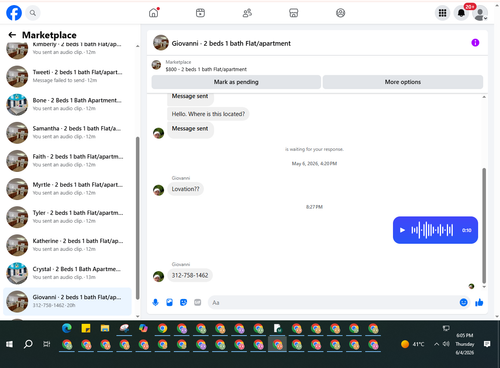Send a thumbs-up like
Viewport: 500px width, 368px height.
point(479,302)
